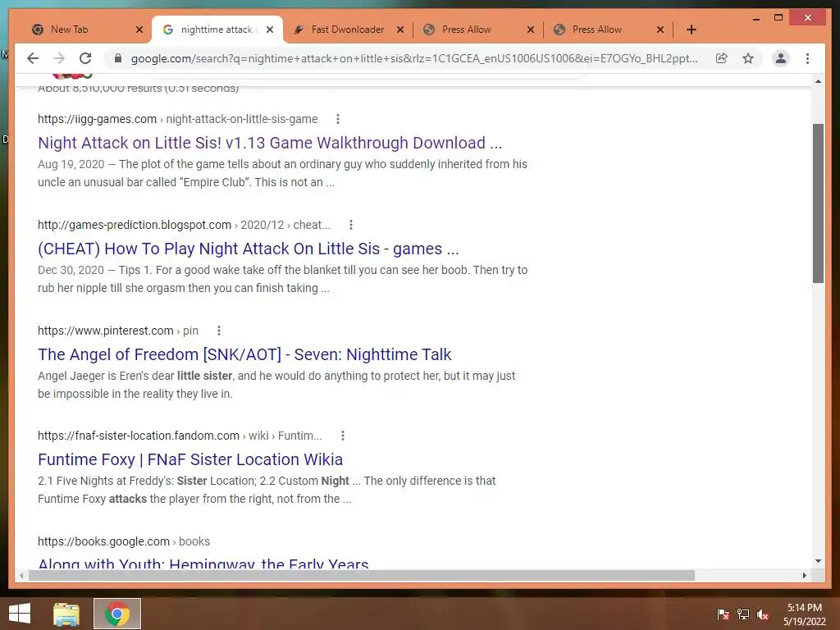Open the Chrome profile avatar menu
This screenshot has height=630, width=840.
pyautogui.click(x=781, y=58)
